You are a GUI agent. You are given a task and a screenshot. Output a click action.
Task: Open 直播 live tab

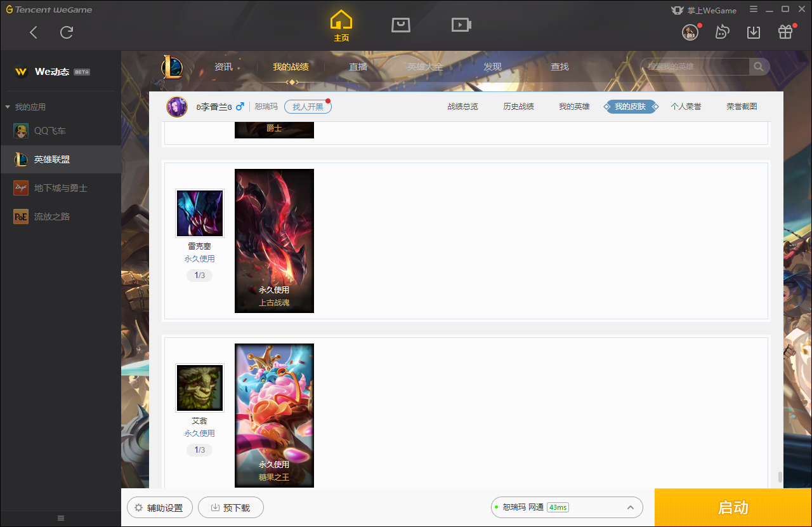[x=358, y=67]
